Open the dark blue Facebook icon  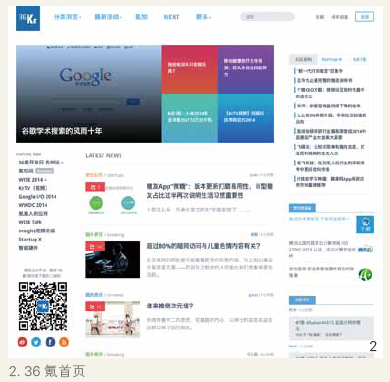point(50,342)
